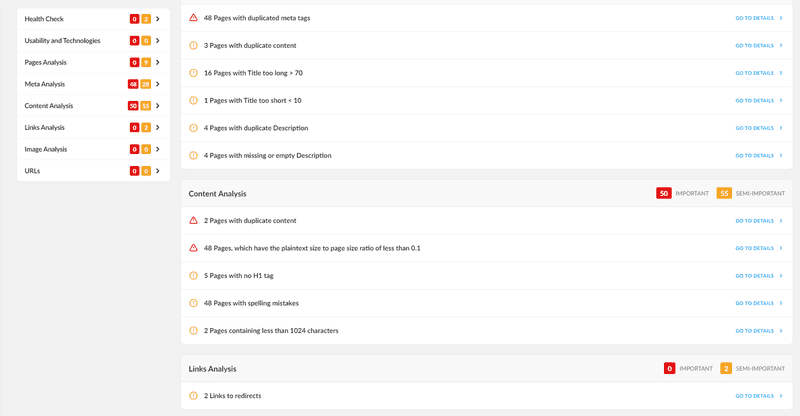This screenshot has height=416, width=800.
Task: Expand Usability and Technologies chevron
Action: 158,41
